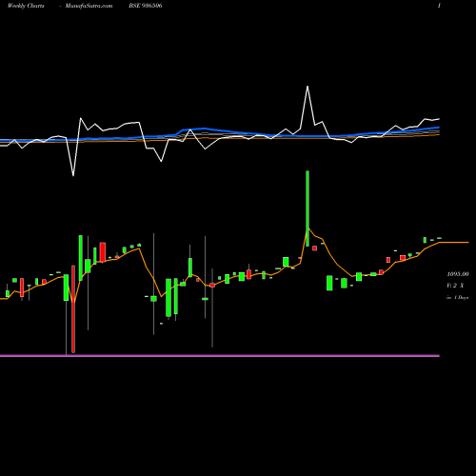476x476 pixels.
Task: Click the 'Weekly Charts' title text
Action: (26, 6)
